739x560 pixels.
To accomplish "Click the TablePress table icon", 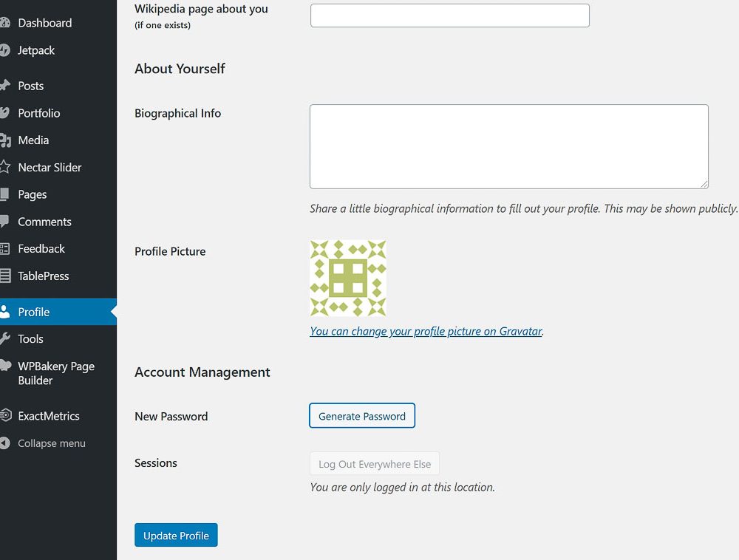I will [4, 276].
